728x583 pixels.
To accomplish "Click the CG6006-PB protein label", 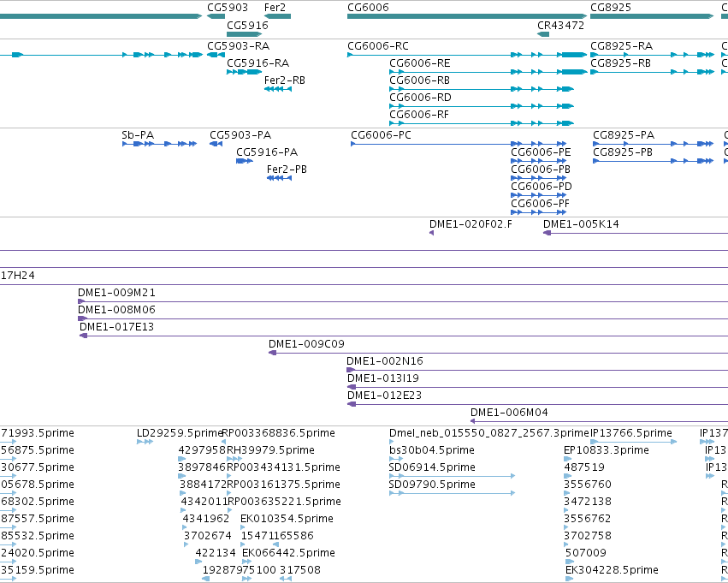I will pyautogui.click(x=541, y=170).
